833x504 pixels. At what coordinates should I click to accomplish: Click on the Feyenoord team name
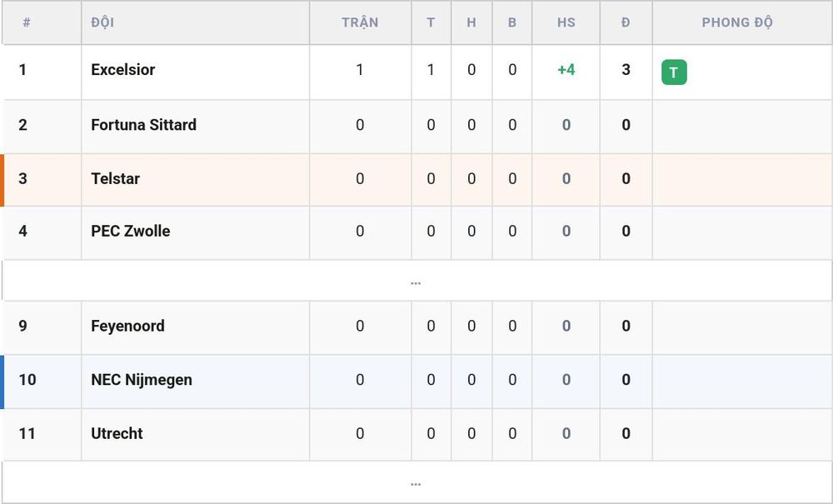pos(127,326)
